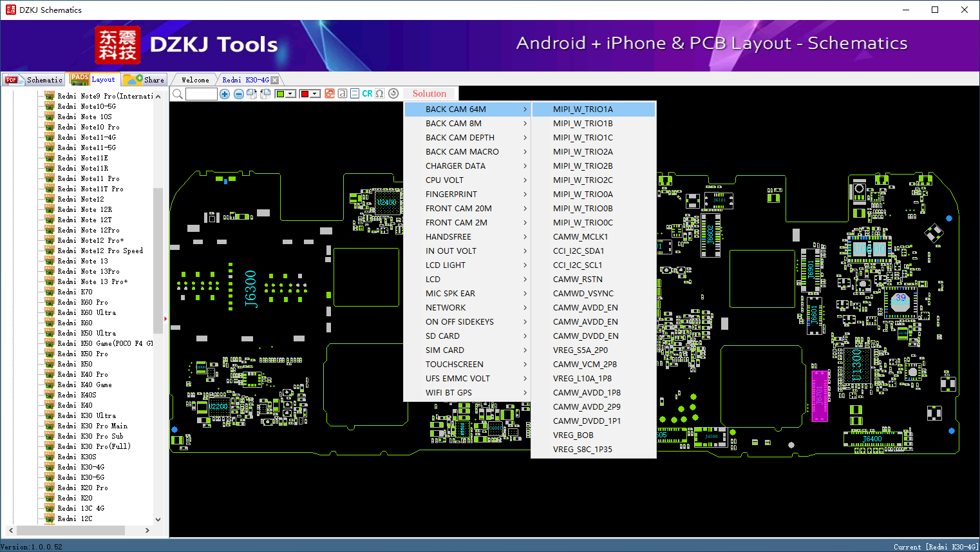Expand the CHARGER DATA submenu

point(467,166)
